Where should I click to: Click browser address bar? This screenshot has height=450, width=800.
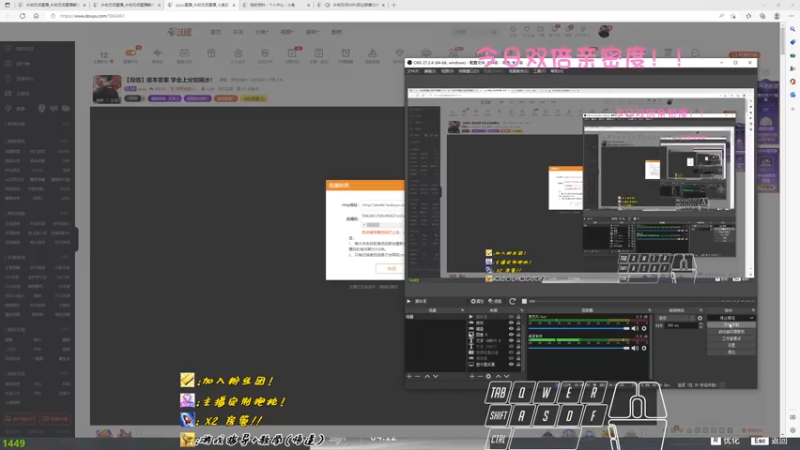coord(383,16)
